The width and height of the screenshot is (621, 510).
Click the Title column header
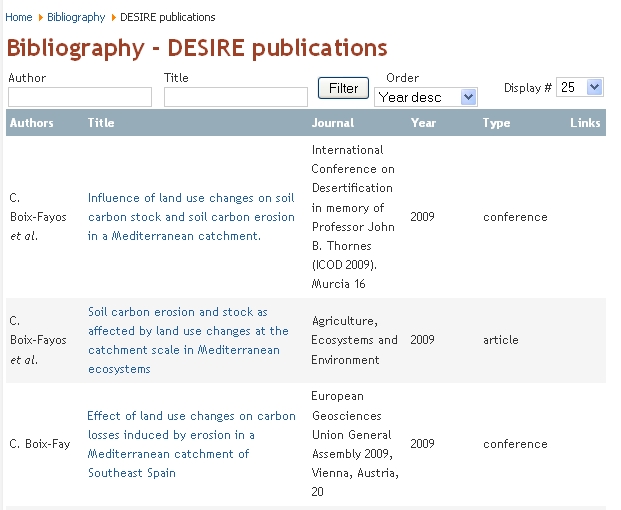click(x=101, y=123)
